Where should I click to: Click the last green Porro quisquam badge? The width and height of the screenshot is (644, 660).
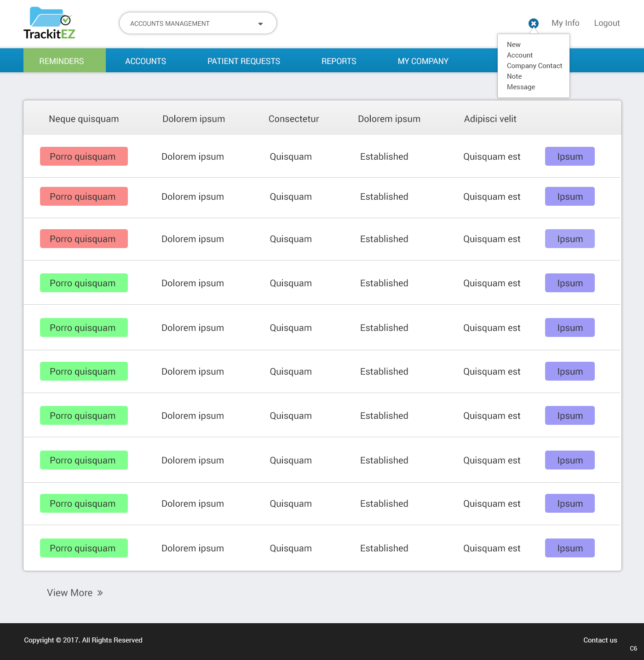pos(84,548)
